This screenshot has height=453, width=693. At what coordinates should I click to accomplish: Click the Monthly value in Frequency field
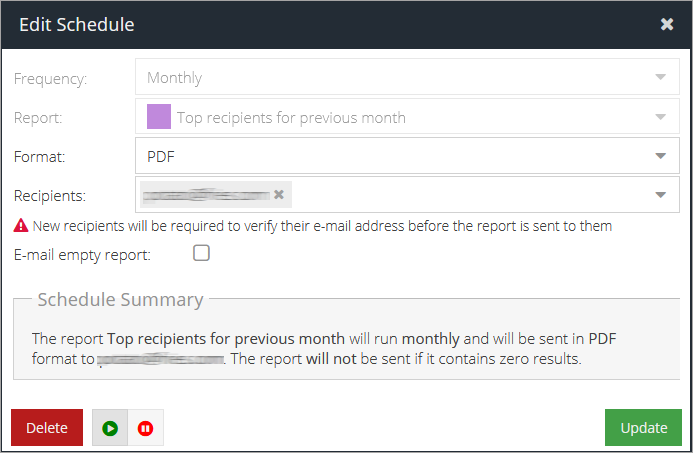174,77
